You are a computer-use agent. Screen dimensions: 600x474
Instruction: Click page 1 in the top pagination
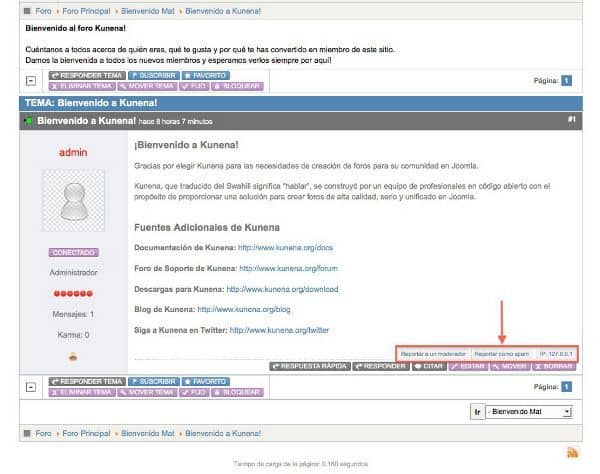566,81
